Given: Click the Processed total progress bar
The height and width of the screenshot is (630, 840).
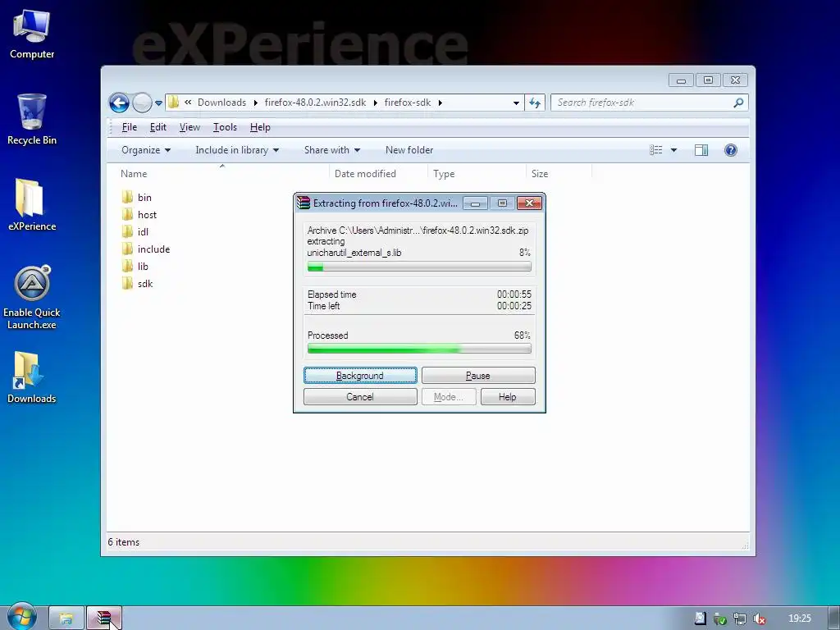Looking at the screenshot, I should pyautogui.click(x=419, y=349).
